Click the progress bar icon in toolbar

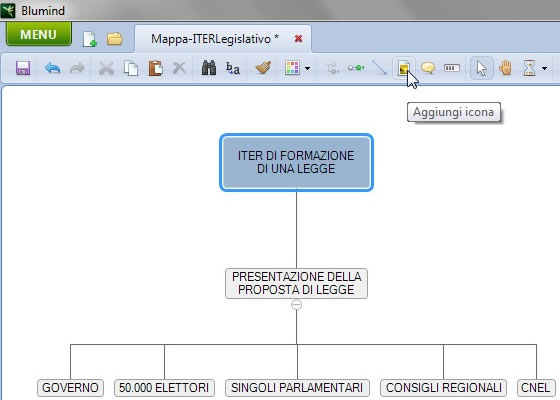tap(452, 68)
